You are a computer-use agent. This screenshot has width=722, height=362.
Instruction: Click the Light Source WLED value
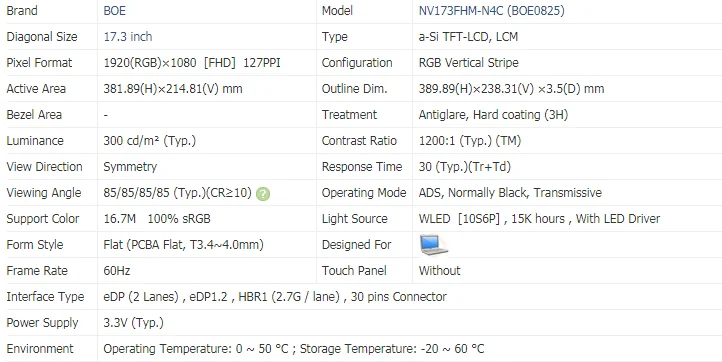(x=539, y=219)
